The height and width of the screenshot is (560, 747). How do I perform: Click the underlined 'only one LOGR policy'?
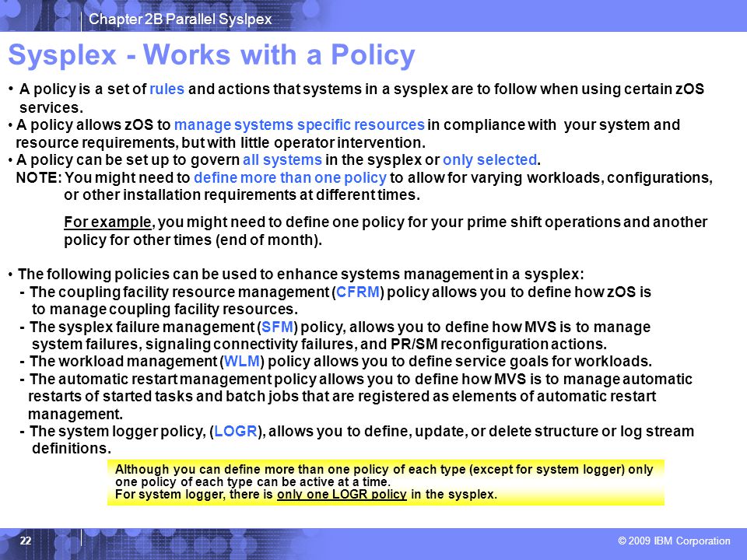342,495
